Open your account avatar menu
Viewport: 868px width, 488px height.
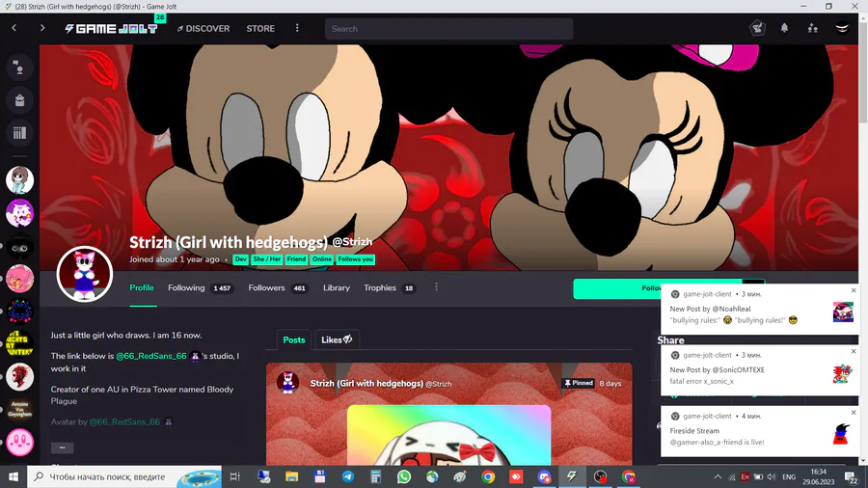pos(842,28)
